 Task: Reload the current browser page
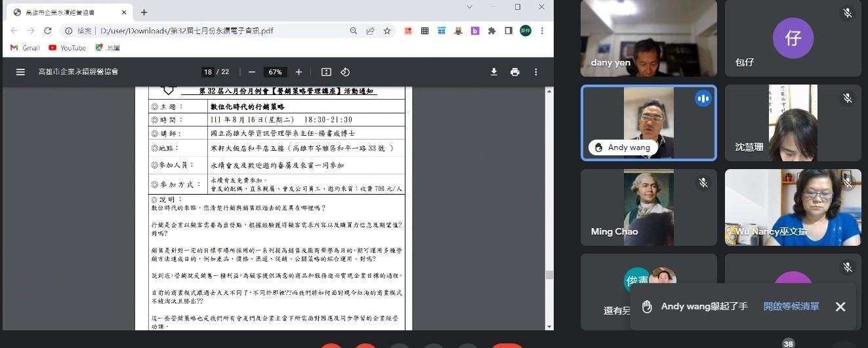click(x=48, y=31)
